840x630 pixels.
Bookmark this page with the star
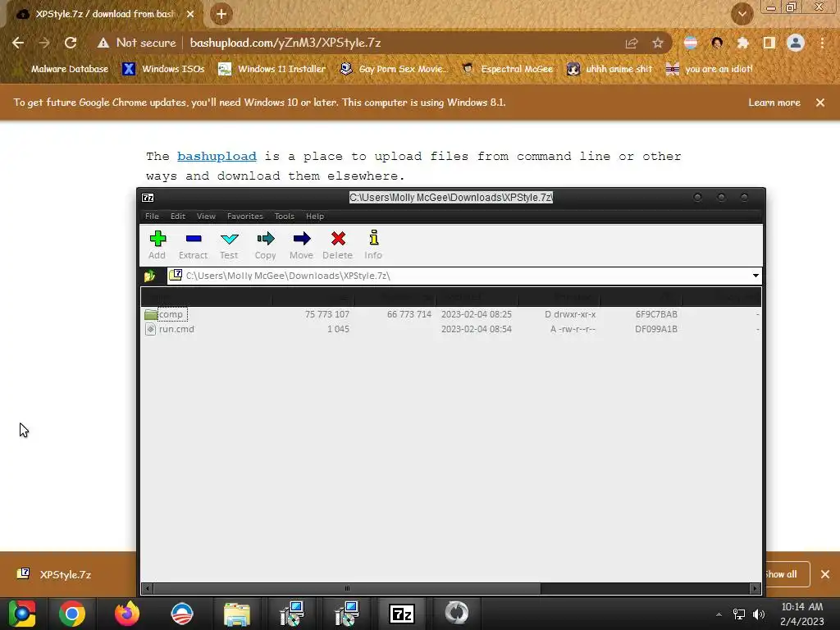[658, 43]
